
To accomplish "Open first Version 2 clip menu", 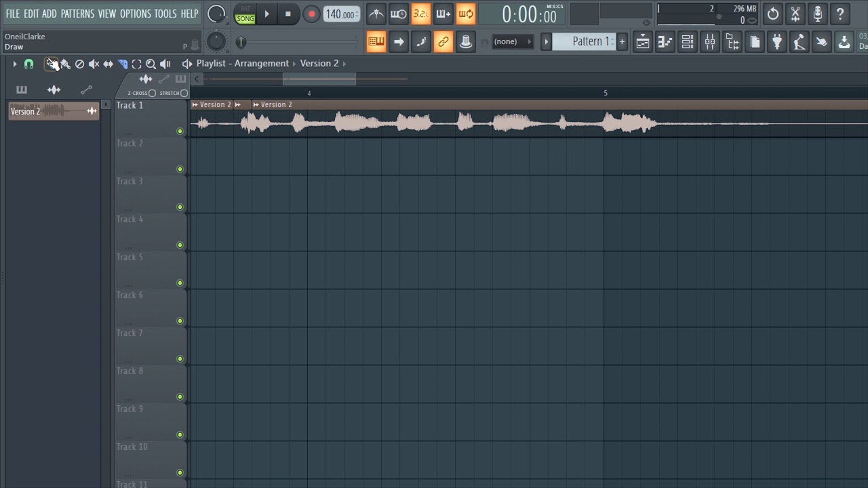I will point(195,104).
